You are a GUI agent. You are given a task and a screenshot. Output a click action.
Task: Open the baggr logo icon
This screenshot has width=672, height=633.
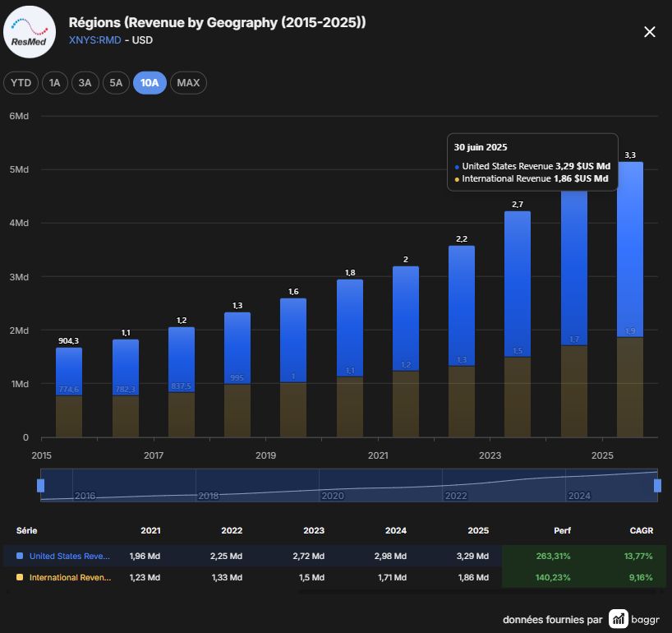point(618,619)
